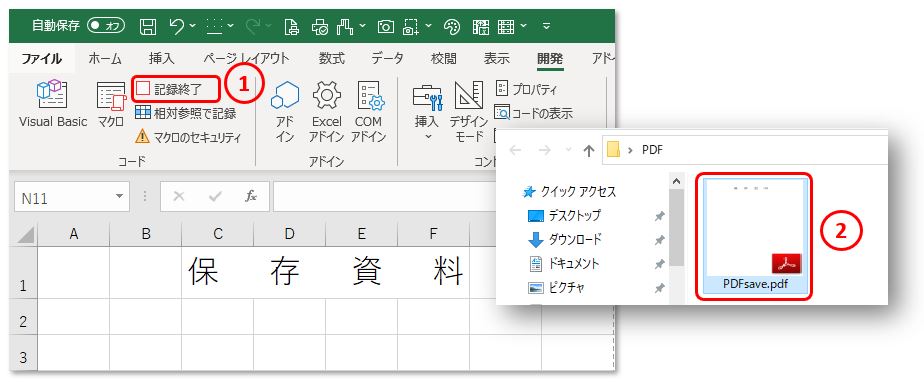Stop recording with 記録終了

tap(177, 89)
